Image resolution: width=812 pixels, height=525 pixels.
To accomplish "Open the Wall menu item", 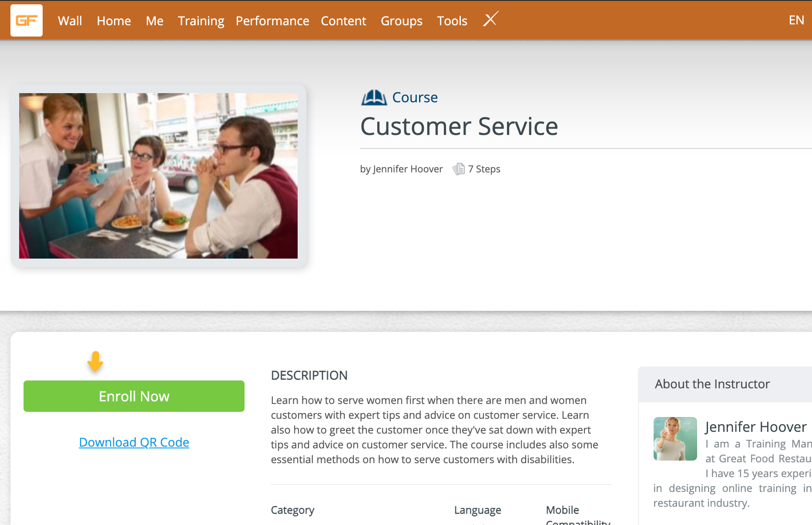I will [x=70, y=21].
